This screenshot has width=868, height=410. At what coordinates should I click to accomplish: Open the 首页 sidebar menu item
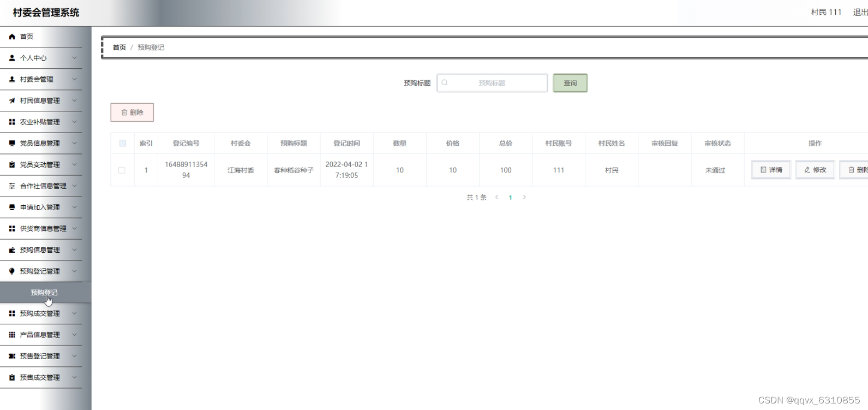[41, 37]
